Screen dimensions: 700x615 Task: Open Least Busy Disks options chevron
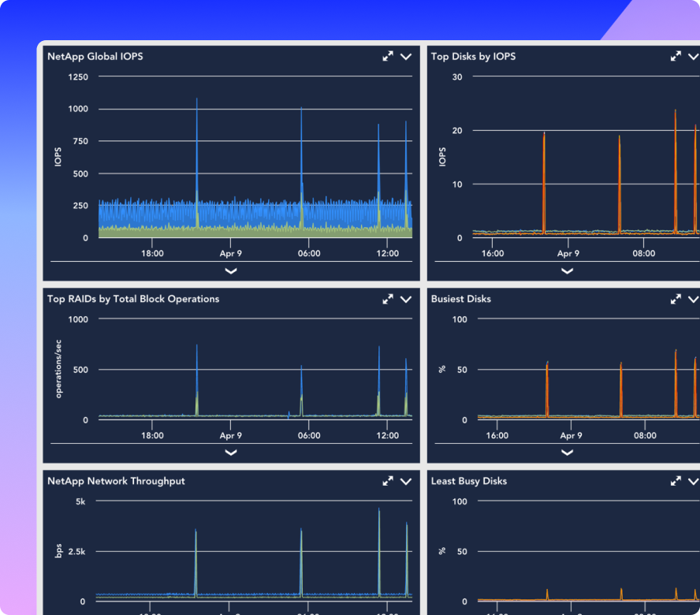(x=694, y=482)
